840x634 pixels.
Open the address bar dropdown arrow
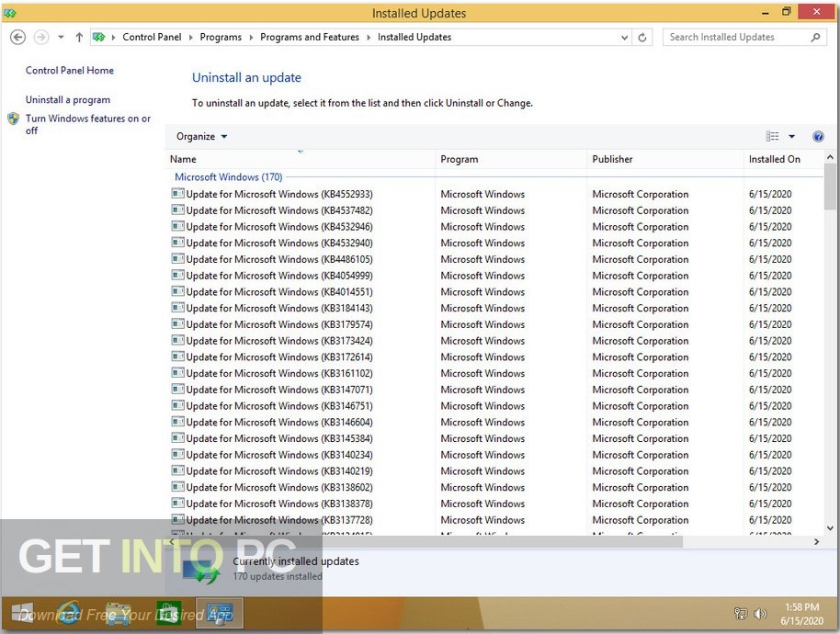pyautogui.click(x=624, y=37)
